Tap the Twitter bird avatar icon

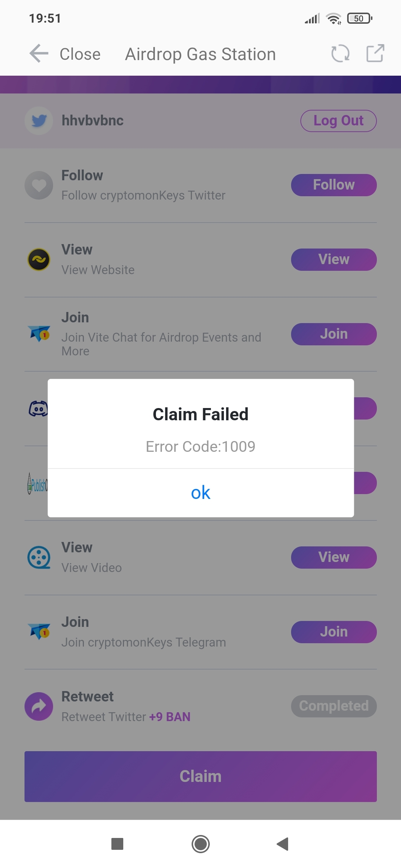click(x=39, y=121)
